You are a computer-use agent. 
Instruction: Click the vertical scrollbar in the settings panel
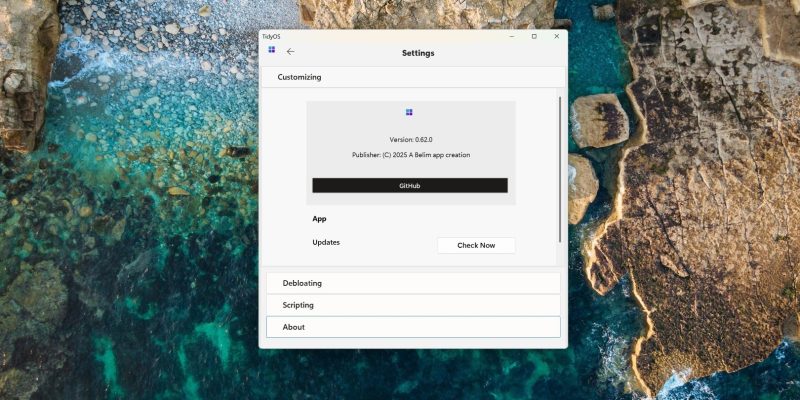559,168
